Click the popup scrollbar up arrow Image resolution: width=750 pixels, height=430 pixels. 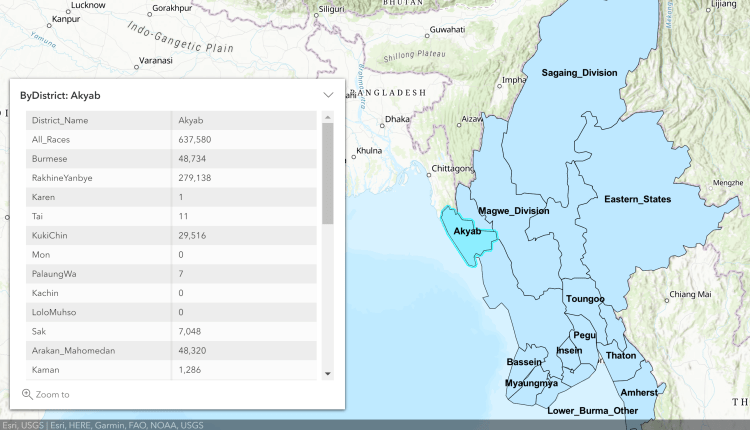point(327,117)
